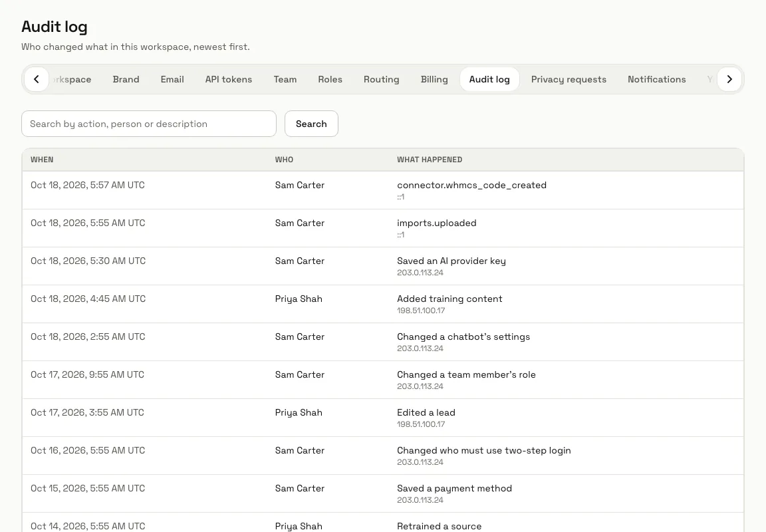Select Changed who must use two-step login
The height and width of the screenshot is (532, 766).
click(x=483, y=450)
